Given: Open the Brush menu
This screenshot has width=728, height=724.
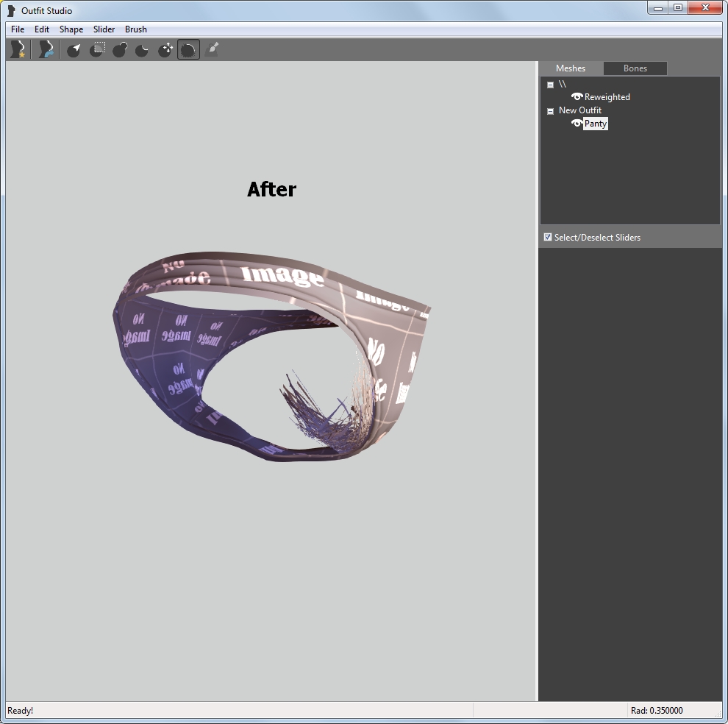Looking at the screenshot, I should [135, 29].
